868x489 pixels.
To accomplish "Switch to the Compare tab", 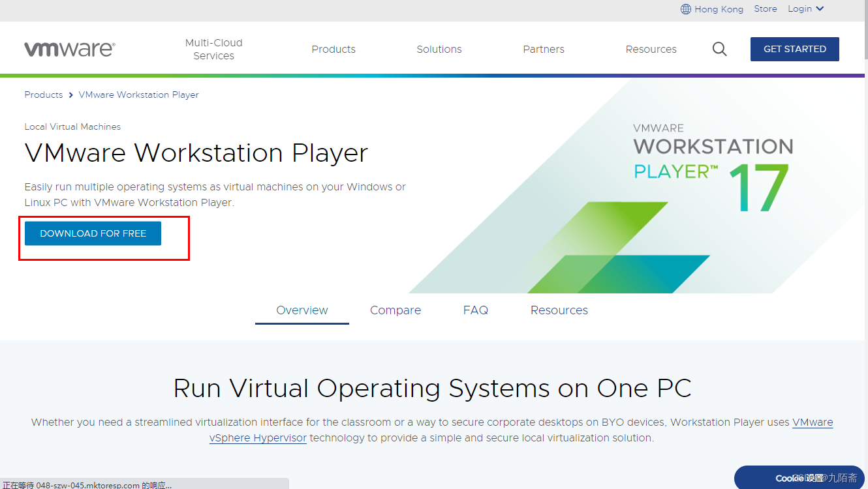I will click(395, 310).
